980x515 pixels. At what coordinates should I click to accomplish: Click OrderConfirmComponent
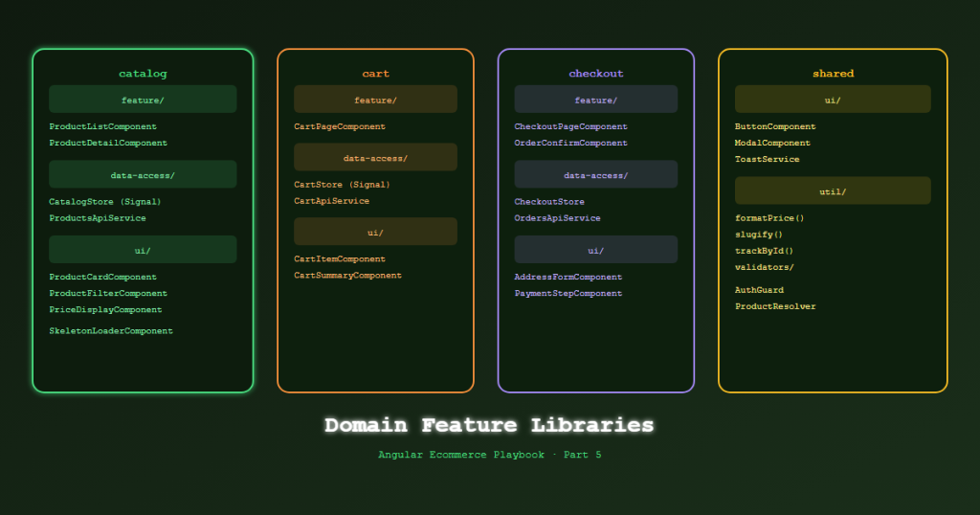pyautogui.click(x=571, y=144)
